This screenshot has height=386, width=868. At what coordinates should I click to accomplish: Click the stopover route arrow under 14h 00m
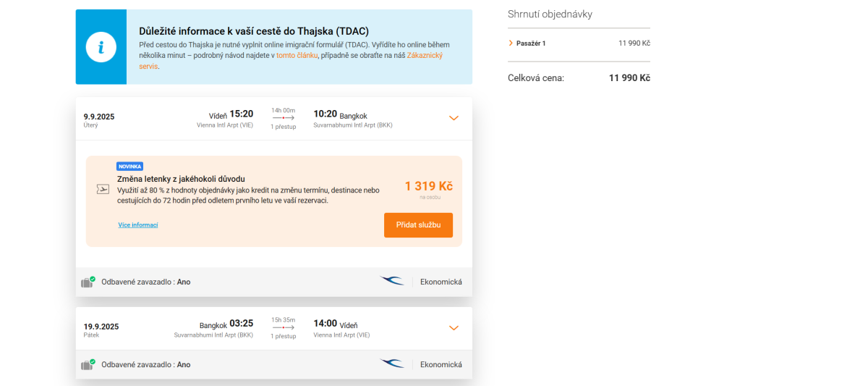point(283,118)
